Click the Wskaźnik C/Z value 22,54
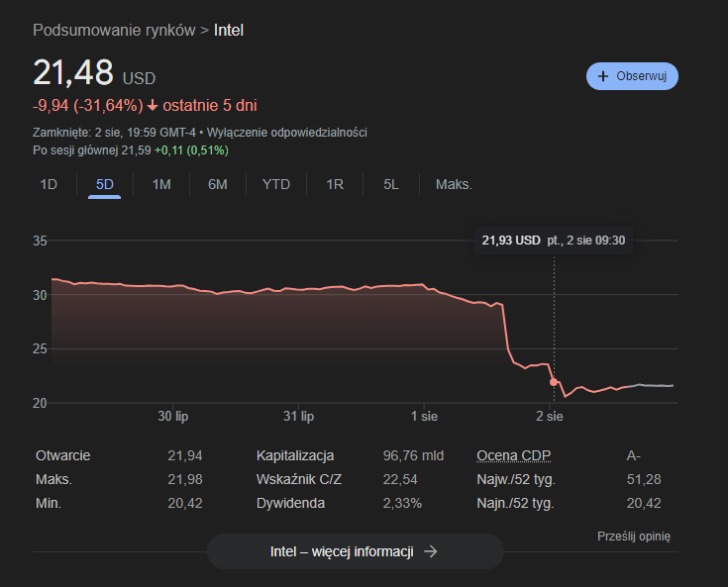The width and height of the screenshot is (728, 587). 400,479
